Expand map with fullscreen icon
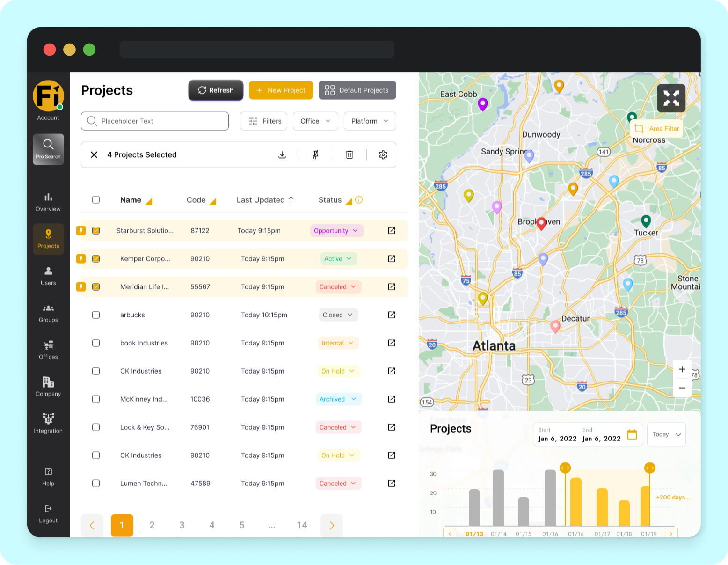This screenshot has width=728, height=565. (671, 98)
